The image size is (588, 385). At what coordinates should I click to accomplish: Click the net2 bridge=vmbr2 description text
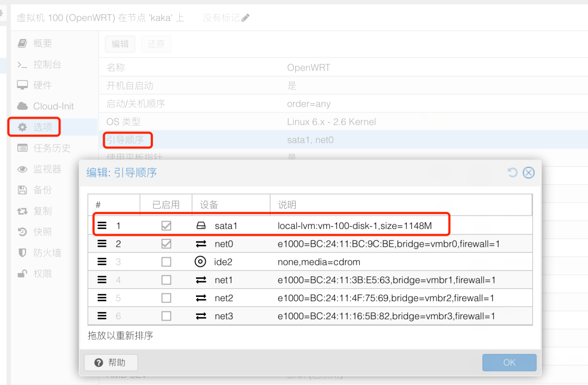tap(386, 298)
